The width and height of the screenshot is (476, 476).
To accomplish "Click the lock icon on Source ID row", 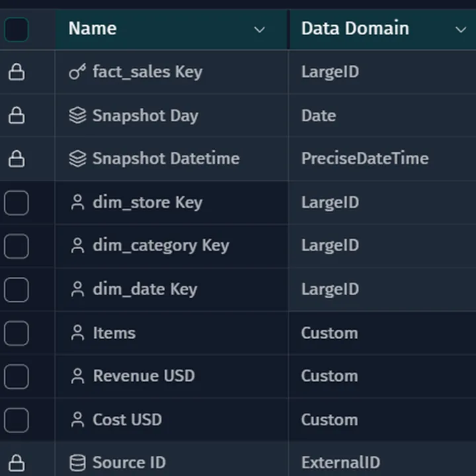I will pos(17,463).
